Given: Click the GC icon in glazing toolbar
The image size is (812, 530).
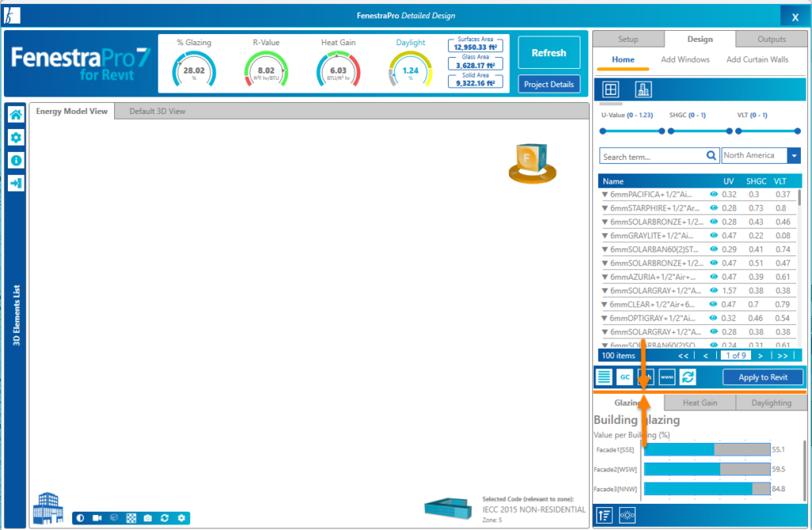Looking at the screenshot, I should point(625,377).
